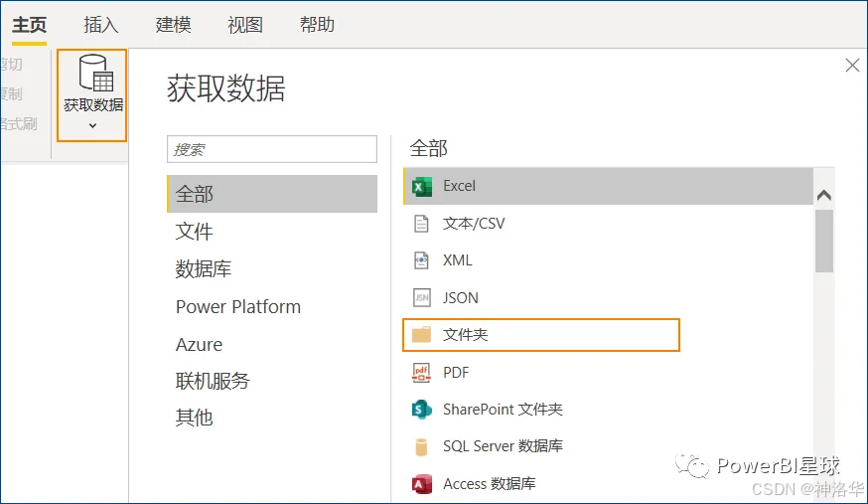The height and width of the screenshot is (504, 868).
Task: Choose the JSON data source label
Action: (460, 298)
